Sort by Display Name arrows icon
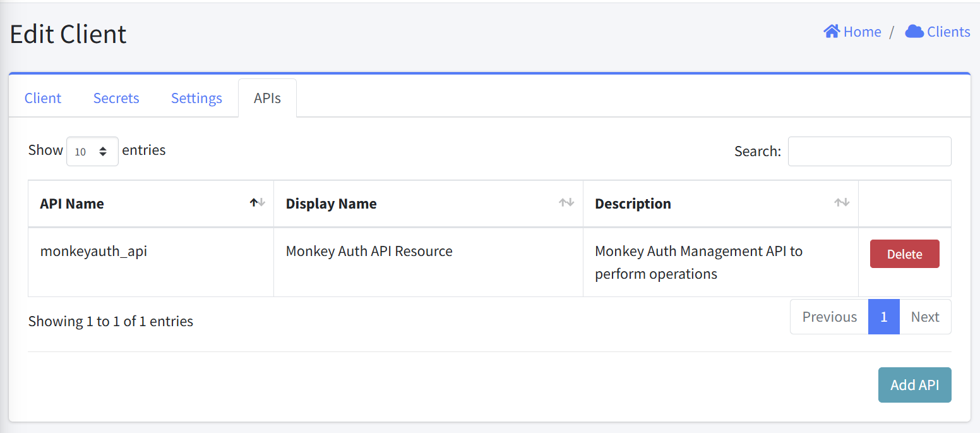Screen dimensions: 980x433 click(566, 203)
